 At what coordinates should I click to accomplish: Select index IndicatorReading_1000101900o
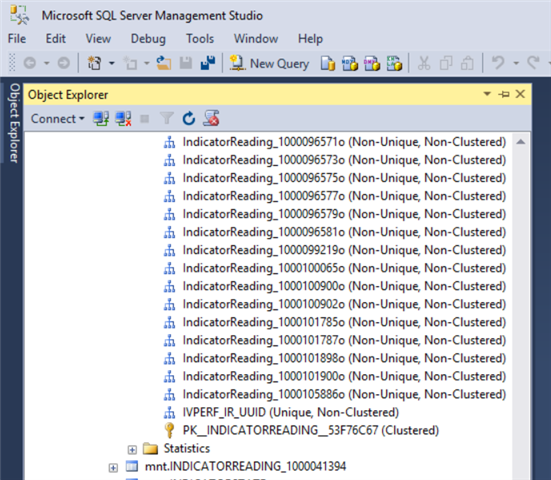click(344, 376)
